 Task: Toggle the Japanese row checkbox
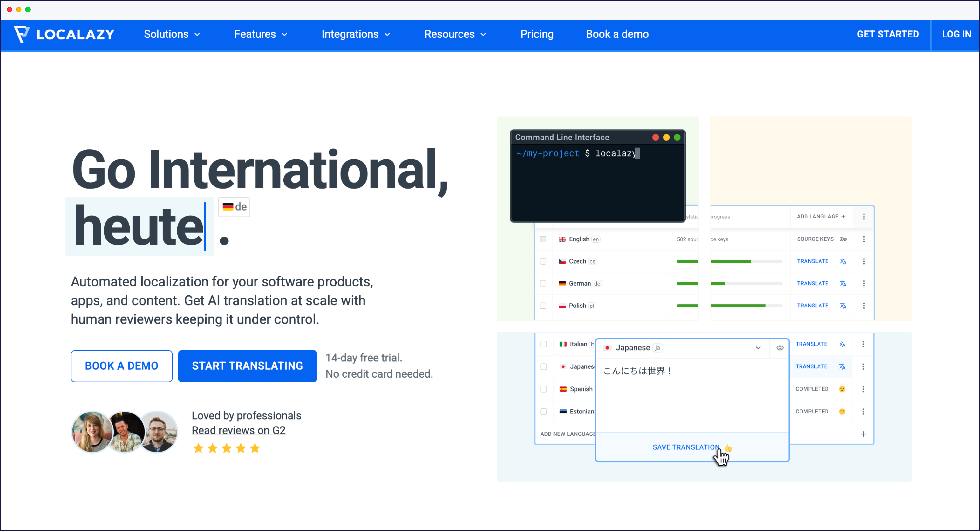click(x=544, y=367)
